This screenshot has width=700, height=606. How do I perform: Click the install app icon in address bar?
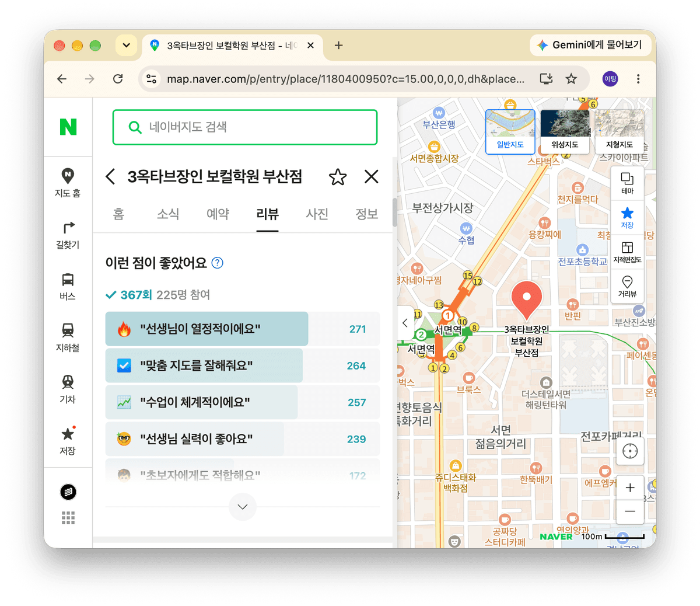[x=547, y=79]
